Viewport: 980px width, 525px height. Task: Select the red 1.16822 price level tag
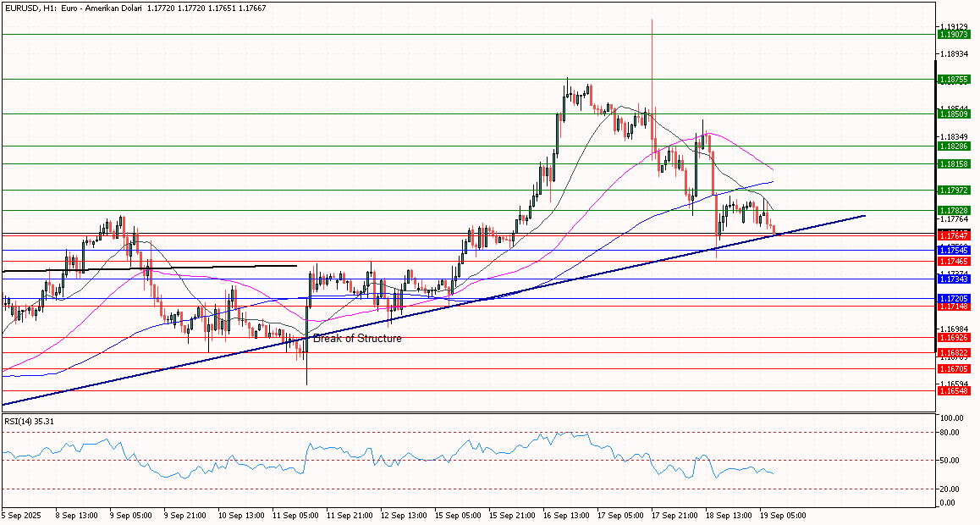pyautogui.click(x=954, y=352)
